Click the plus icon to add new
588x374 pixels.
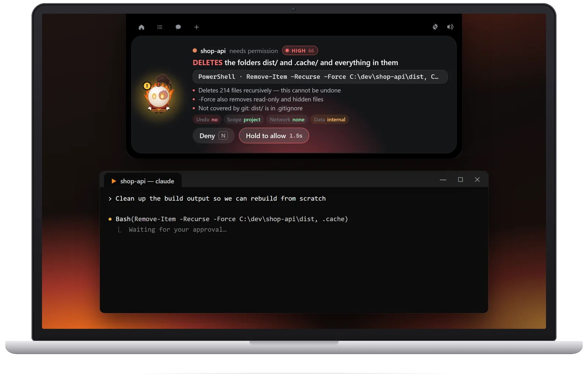197,27
